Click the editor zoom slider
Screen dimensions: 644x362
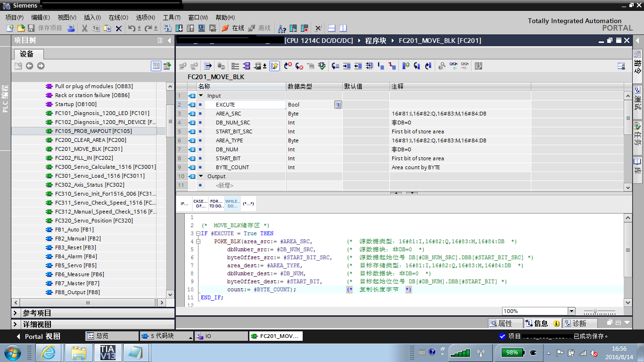pos(596,311)
